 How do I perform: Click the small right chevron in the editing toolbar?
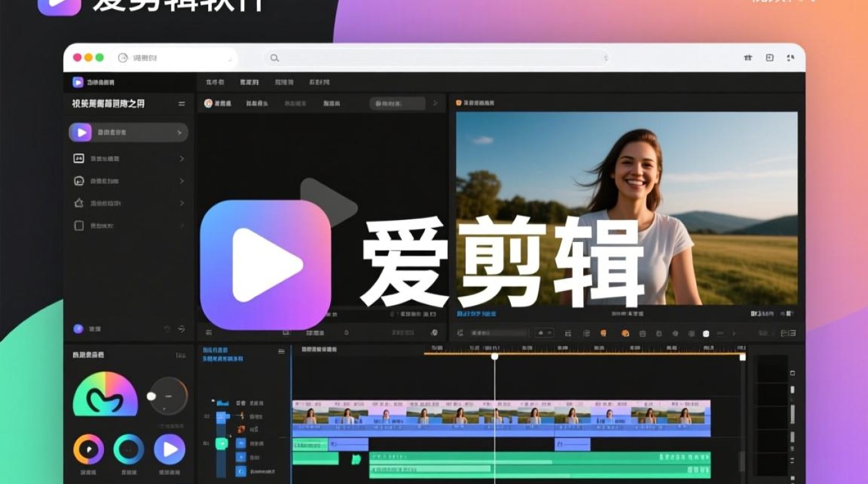pyautogui.click(x=734, y=334)
